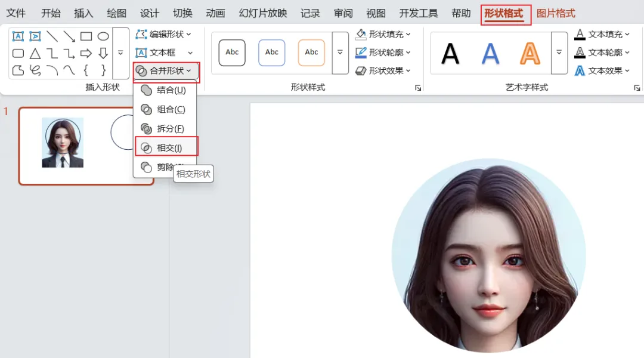Switch to the 动画 tab
Viewport: 644px width, 358px height.
coord(216,14)
